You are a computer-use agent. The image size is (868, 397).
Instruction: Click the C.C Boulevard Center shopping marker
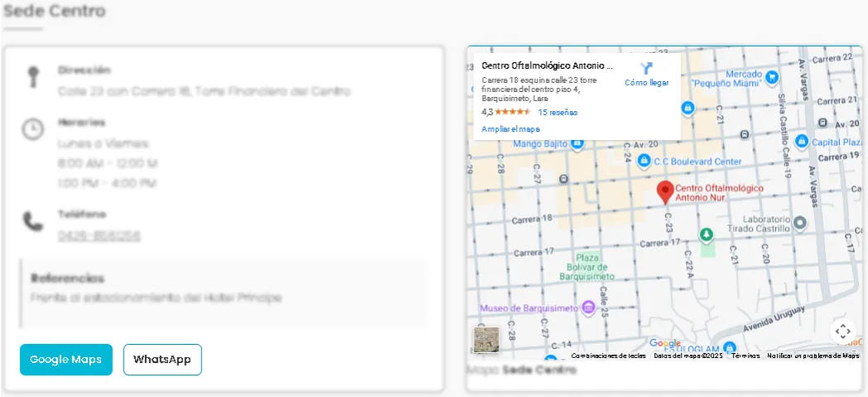click(x=644, y=161)
